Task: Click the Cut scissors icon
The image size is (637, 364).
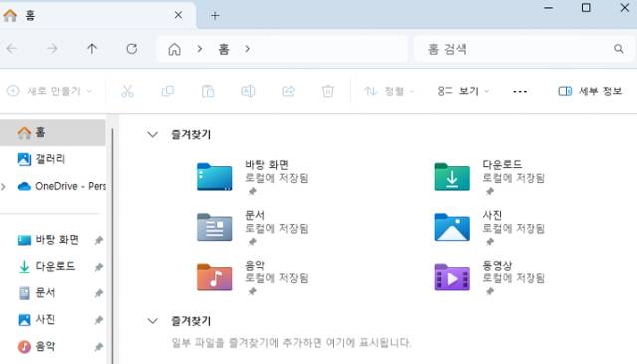Action: [x=127, y=91]
